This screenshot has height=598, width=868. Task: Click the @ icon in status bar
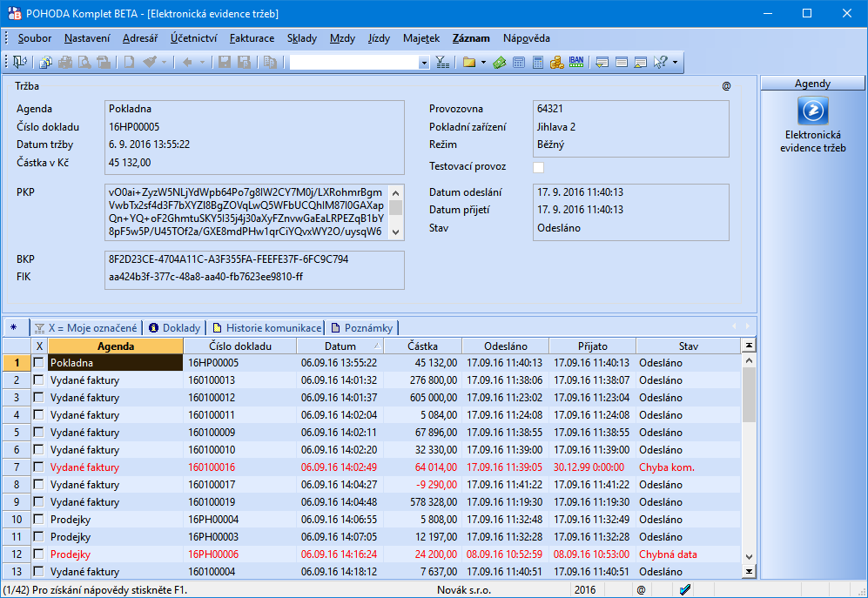641,589
